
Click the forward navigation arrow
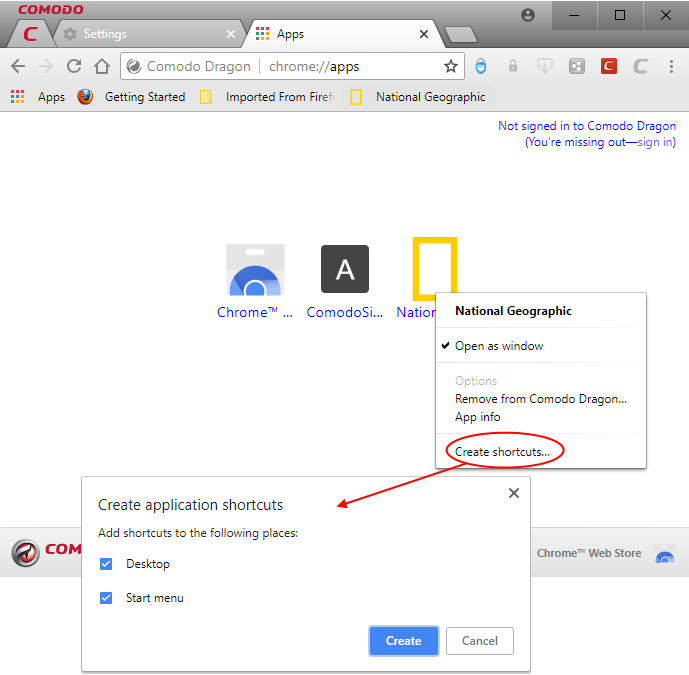[x=46, y=66]
